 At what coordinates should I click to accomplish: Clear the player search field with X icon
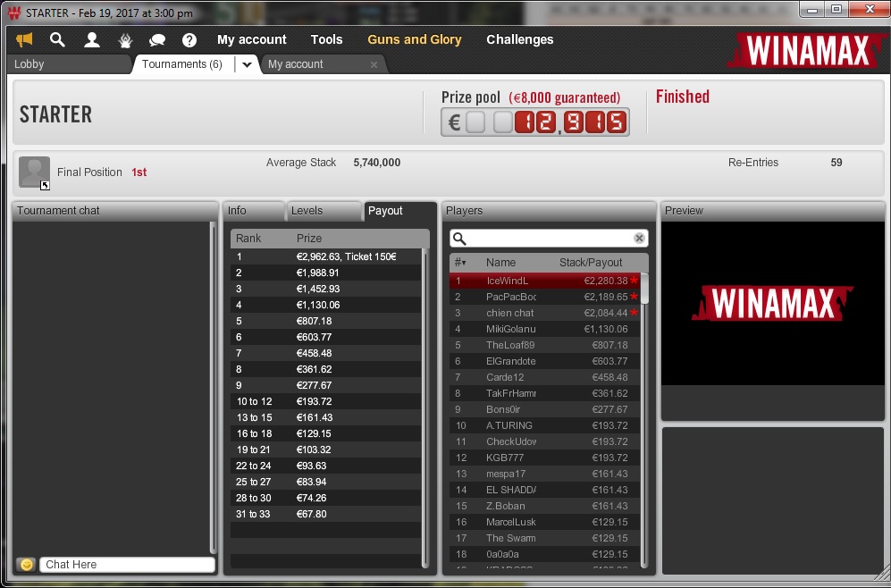(639, 238)
